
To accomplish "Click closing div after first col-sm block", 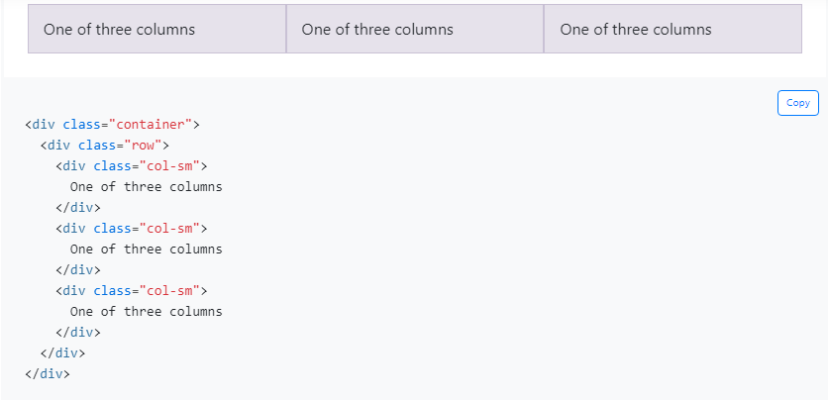I will [78, 208].
